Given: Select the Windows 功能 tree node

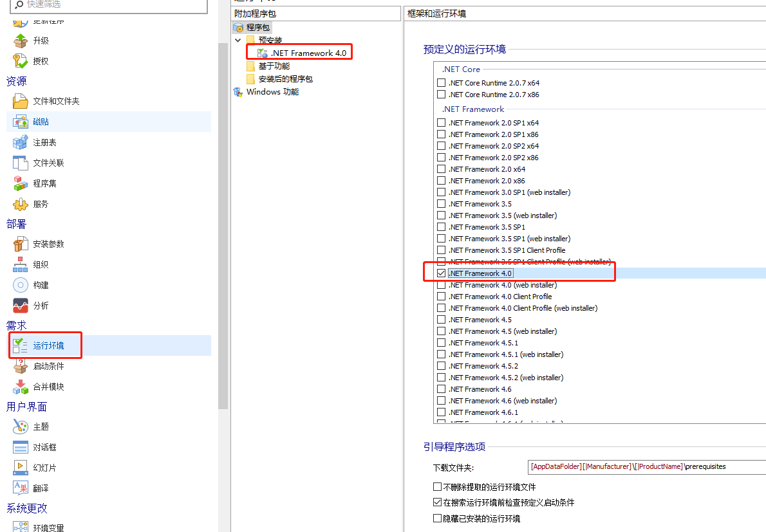Looking at the screenshot, I should [272, 92].
